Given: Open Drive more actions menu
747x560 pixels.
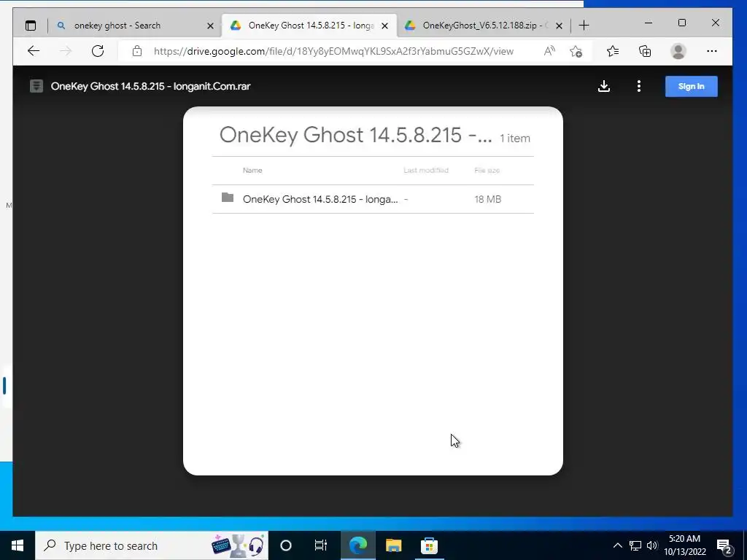Looking at the screenshot, I should 639,86.
